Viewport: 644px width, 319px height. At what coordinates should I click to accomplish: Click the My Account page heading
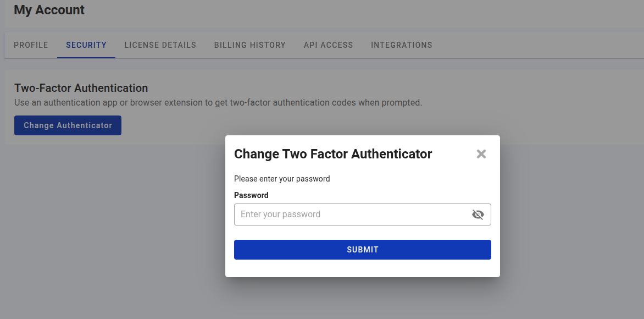coord(49,10)
